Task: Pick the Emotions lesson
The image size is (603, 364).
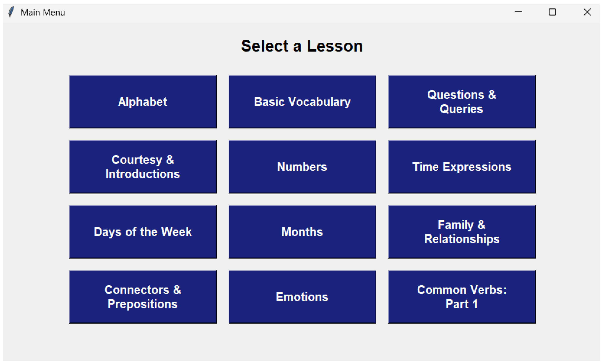Action: tap(302, 297)
